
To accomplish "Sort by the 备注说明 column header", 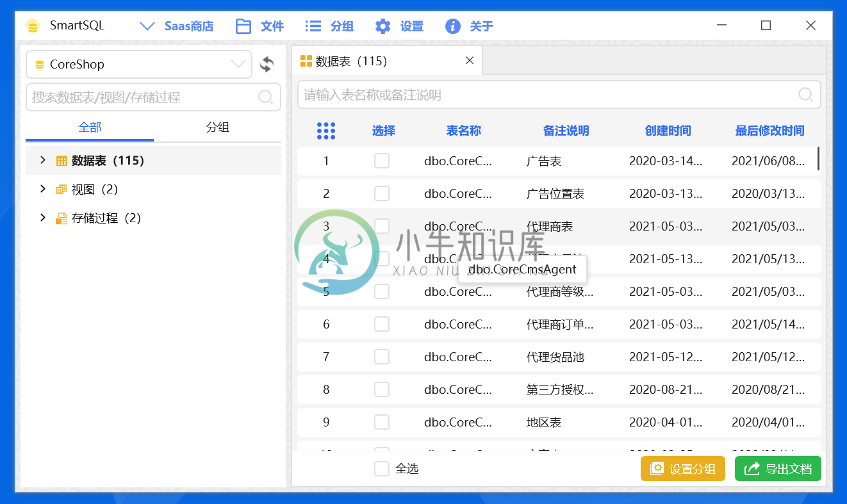I will (x=566, y=131).
